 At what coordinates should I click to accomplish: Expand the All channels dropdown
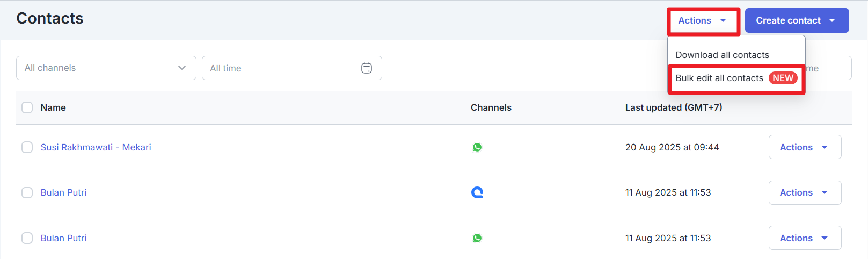[106, 68]
